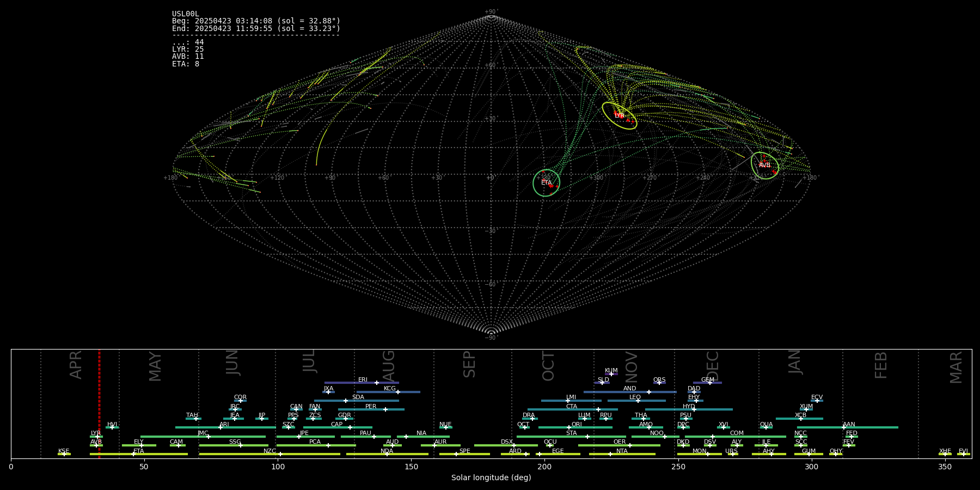Select the QUA shower label

point(766,424)
